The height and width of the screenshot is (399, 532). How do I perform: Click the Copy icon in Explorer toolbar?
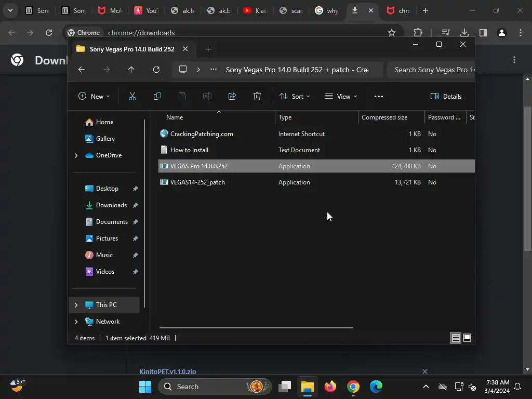pos(157,96)
